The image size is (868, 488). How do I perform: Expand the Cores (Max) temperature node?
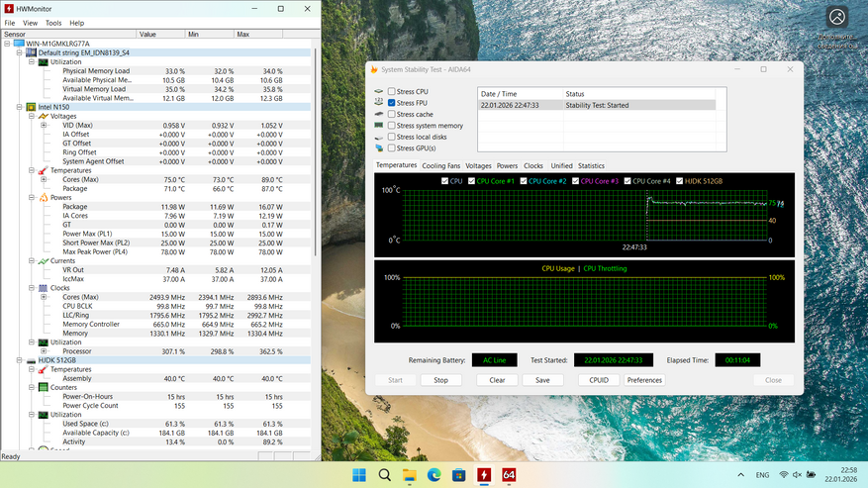(x=44, y=179)
